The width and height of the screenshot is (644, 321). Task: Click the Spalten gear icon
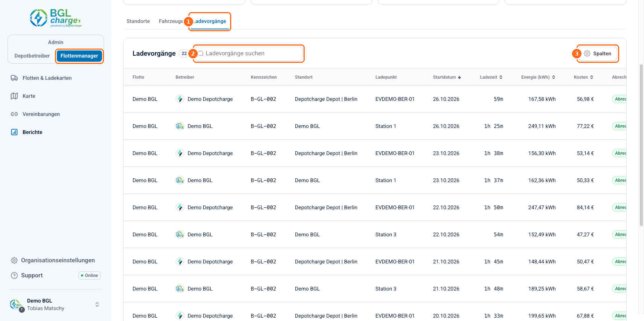point(587,53)
